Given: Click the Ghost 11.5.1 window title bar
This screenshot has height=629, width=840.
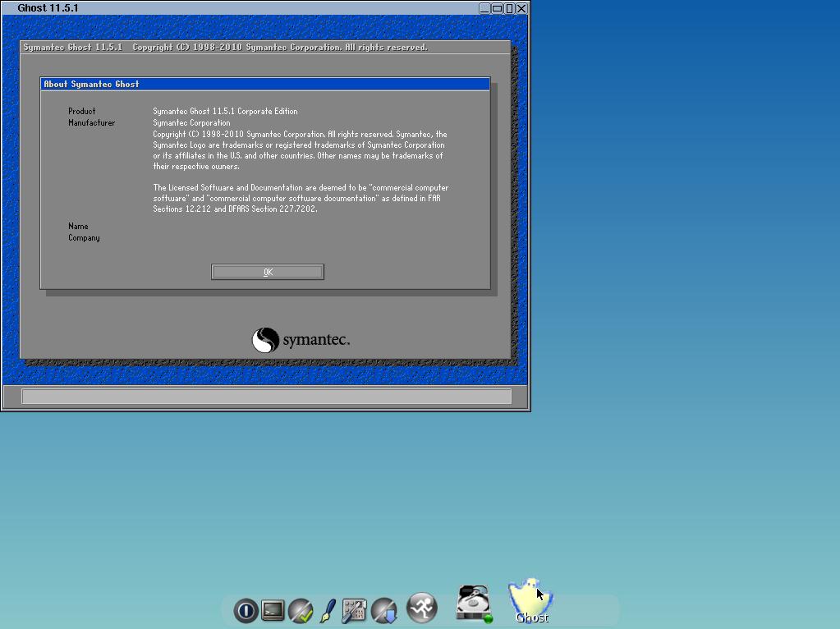Looking at the screenshot, I should click(x=246, y=8).
